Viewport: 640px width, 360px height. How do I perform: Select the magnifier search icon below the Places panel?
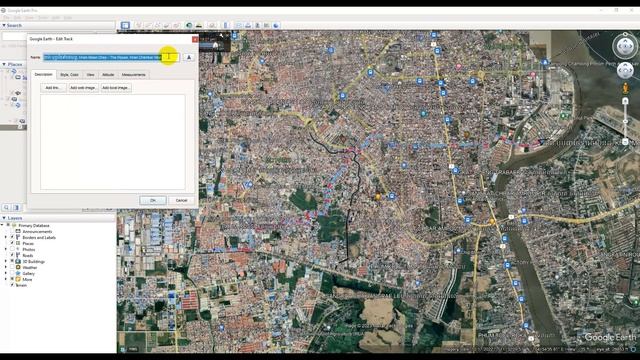(x=7, y=208)
